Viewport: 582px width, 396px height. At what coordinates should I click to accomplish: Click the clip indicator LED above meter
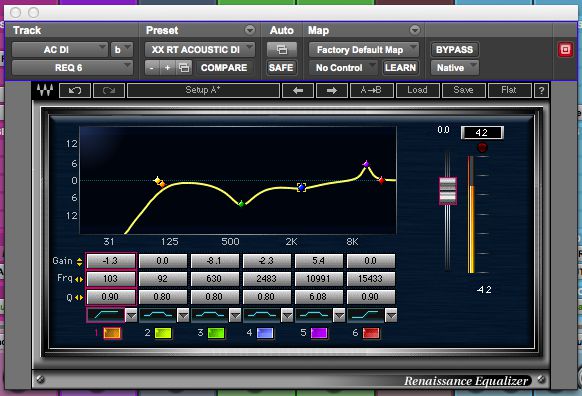[482, 148]
